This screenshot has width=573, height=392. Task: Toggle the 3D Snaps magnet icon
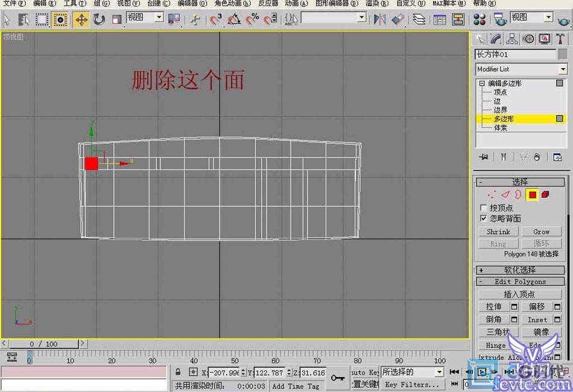pos(215,19)
